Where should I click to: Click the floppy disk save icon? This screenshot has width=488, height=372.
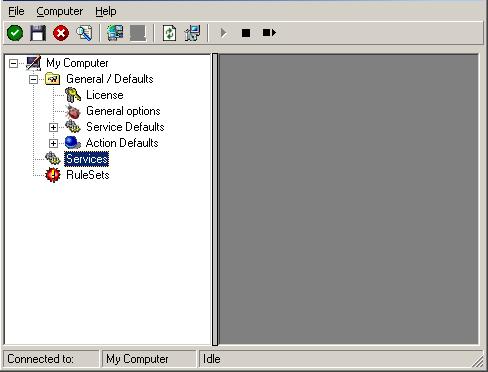tap(38, 33)
